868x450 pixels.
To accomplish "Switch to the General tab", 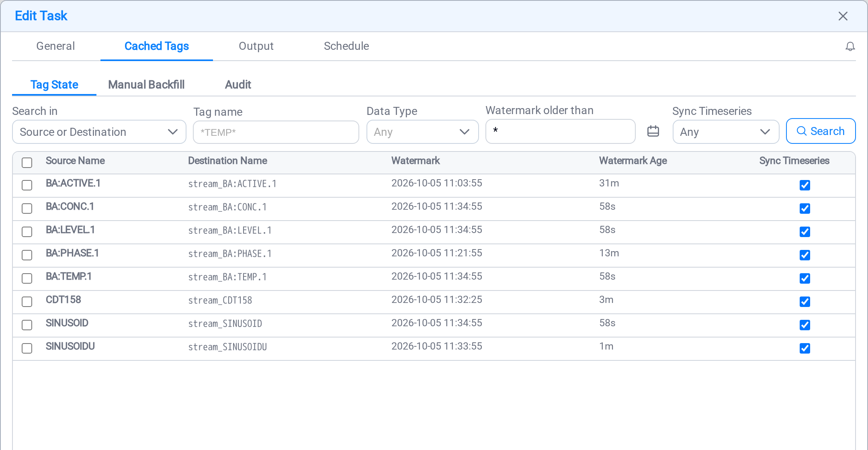I will 55,46.
